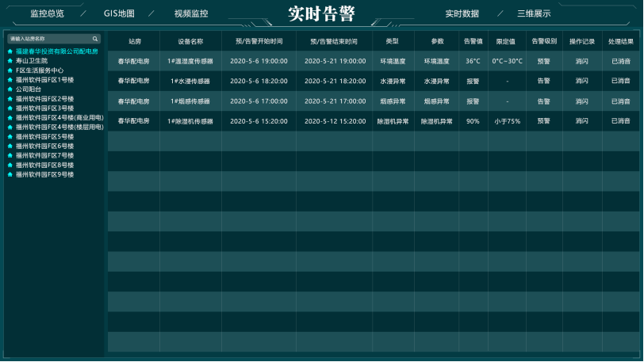
Task: Click the search magnifier icon in station search box
Action: 95,38
